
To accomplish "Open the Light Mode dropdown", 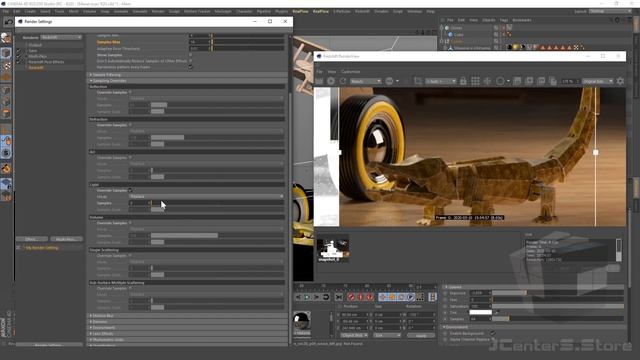I will click(x=207, y=196).
